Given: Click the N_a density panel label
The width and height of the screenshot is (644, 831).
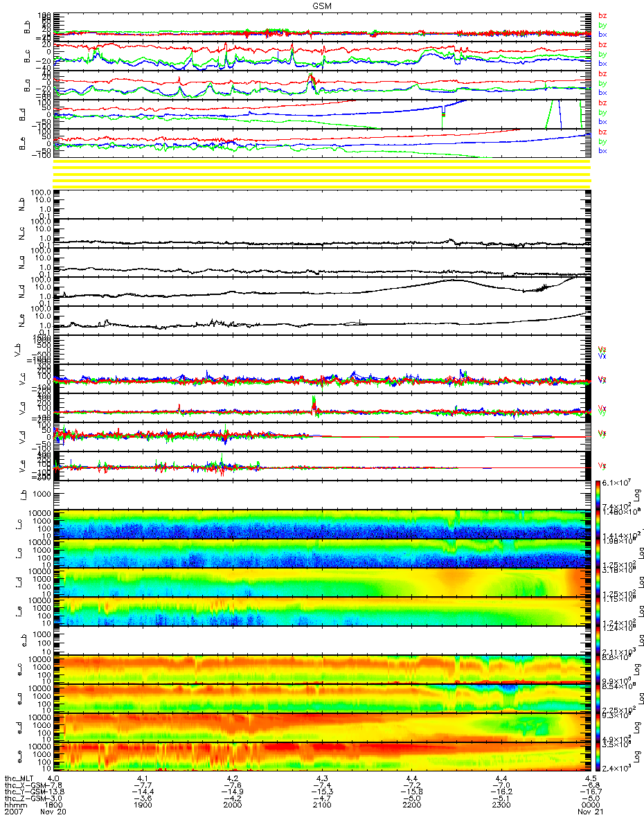Looking at the screenshot, I should pyautogui.click(x=23, y=262).
